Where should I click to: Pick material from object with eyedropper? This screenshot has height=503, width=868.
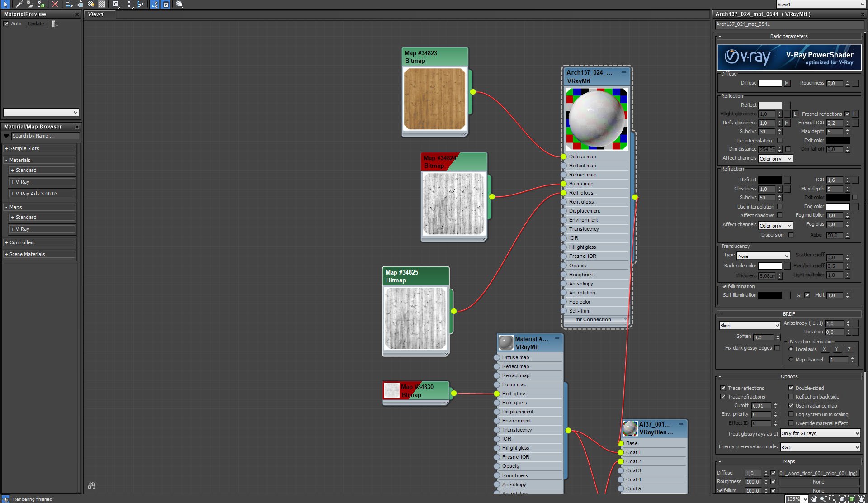click(x=19, y=4)
